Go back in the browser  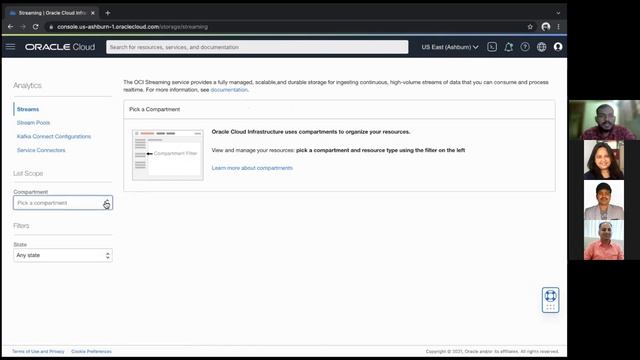[x=11, y=27]
